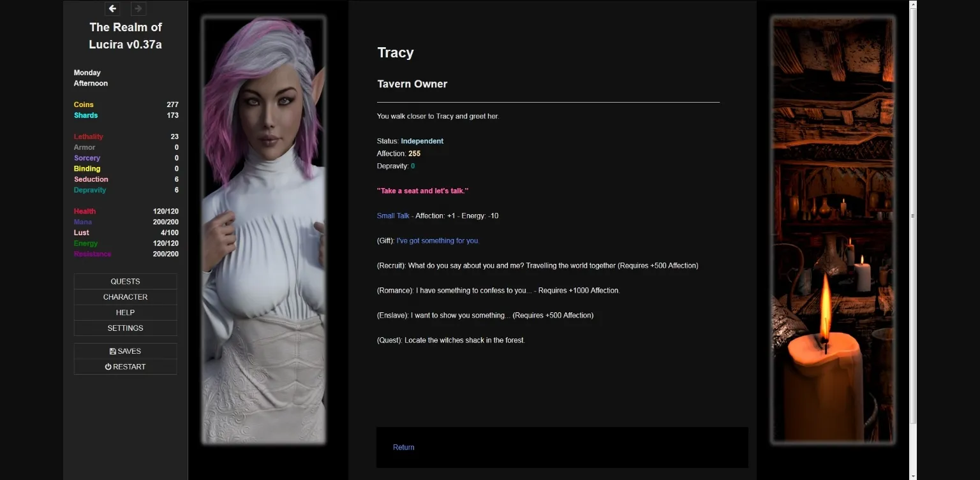Viewport: 980px width, 480px height.
Task: Click the "The Realm of Lucira" title
Action: (125, 36)
